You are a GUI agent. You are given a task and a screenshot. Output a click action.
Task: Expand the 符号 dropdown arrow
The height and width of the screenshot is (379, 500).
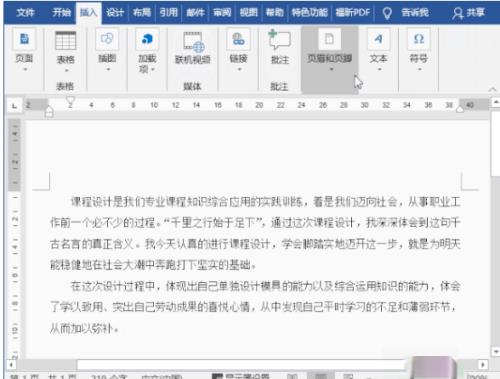coord(420,69)
